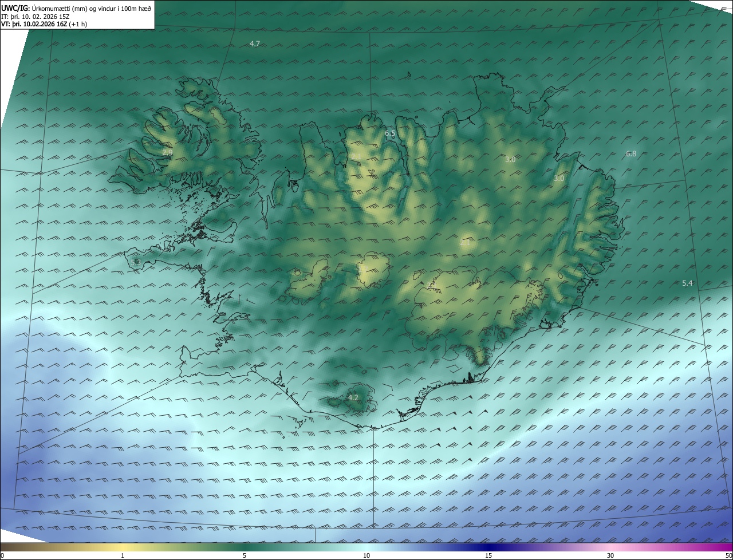Click the 30 tick on the color scale
This screenshot has width=733, height=560.
pyautogui.click(x=610, y=555)
